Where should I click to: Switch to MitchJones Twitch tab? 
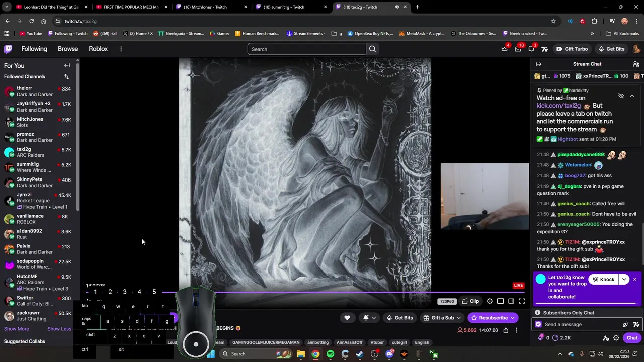(x=211, y=7)
